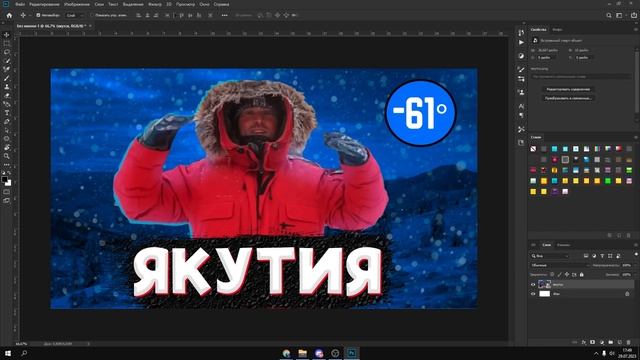Viewport: 640px width, 360px height.
Task: Apply the green style swatch
Action: 608,181
